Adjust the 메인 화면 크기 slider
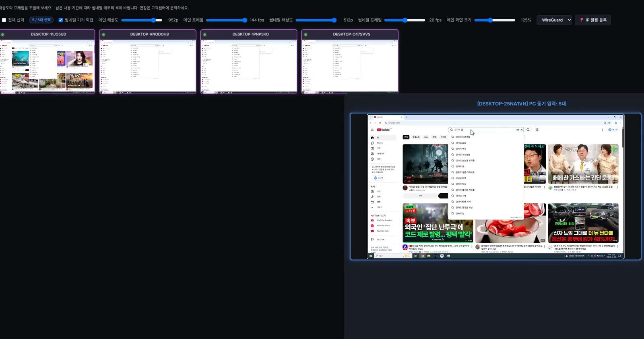The width and height of the screenshot is (644, 339). tap(495, 20)
